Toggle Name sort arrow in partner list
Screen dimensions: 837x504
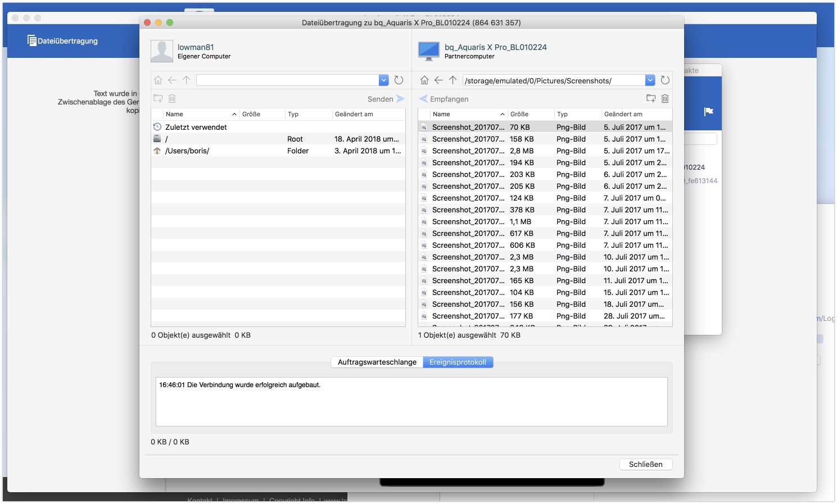pos(503,114)
